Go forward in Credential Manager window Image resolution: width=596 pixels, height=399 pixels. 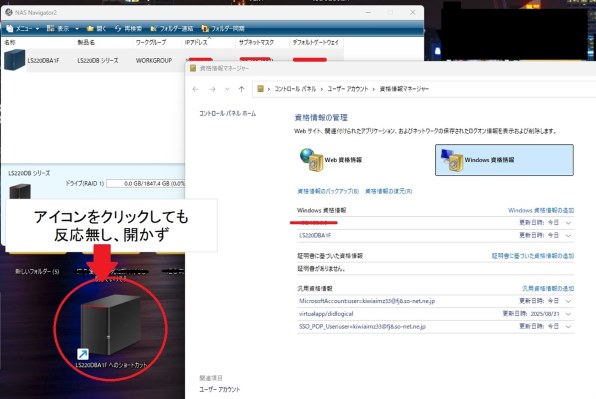[212, 89]
